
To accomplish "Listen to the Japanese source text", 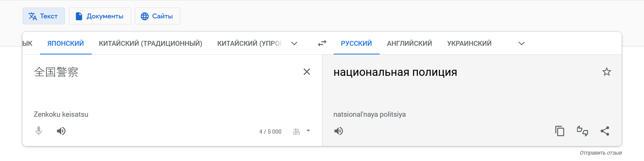I will pyautogui.click(x=61, y=131).
